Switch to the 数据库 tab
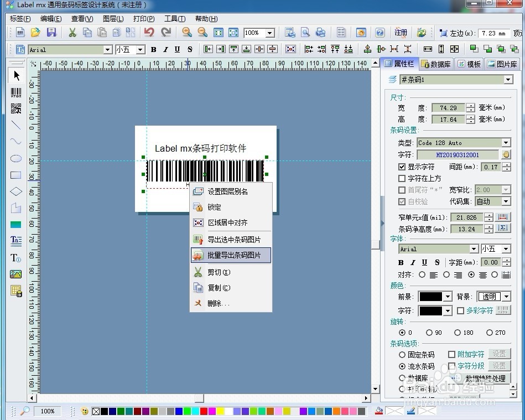The image size is (525, 420). click(436, 64)
